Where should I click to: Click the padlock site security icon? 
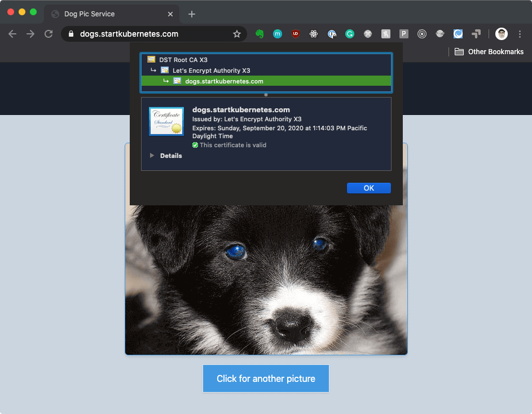pyautogui.click(x=71, y=34)
